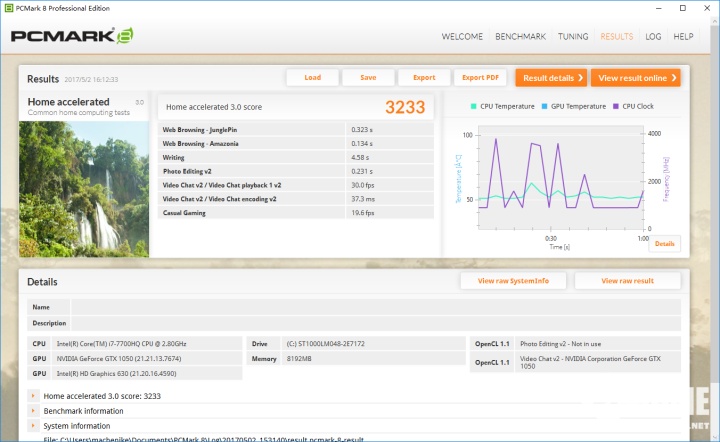720x442 pixels.
Task: Go to the TUNING tab
Action: click(573, 37)
